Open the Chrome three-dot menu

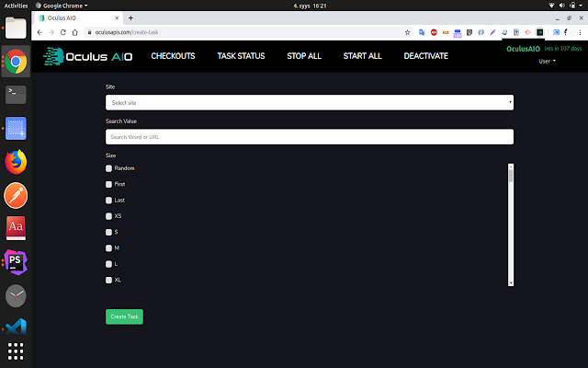tap(580, 32)
